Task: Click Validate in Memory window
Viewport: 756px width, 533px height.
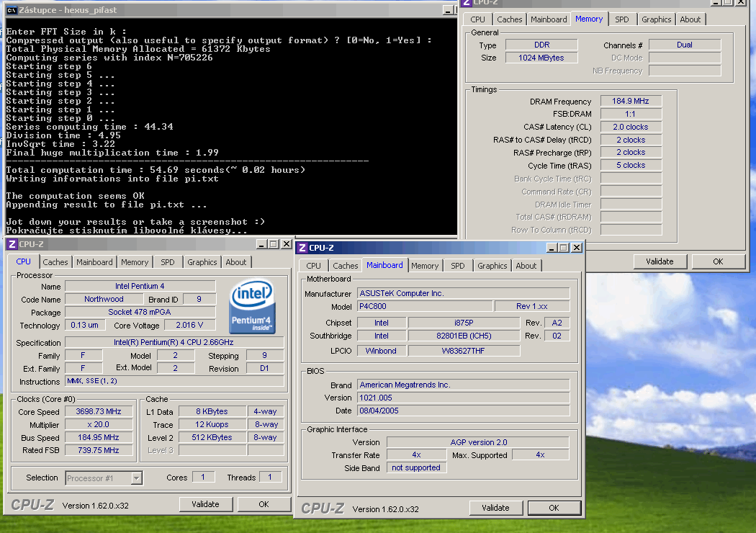Action: (660, 261)
